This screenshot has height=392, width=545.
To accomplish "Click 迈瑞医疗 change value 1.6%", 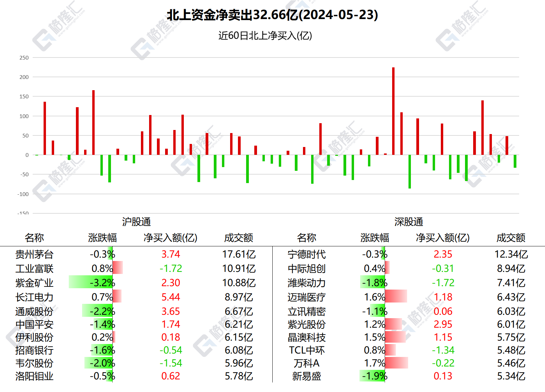I will click(x=375, y=297).
